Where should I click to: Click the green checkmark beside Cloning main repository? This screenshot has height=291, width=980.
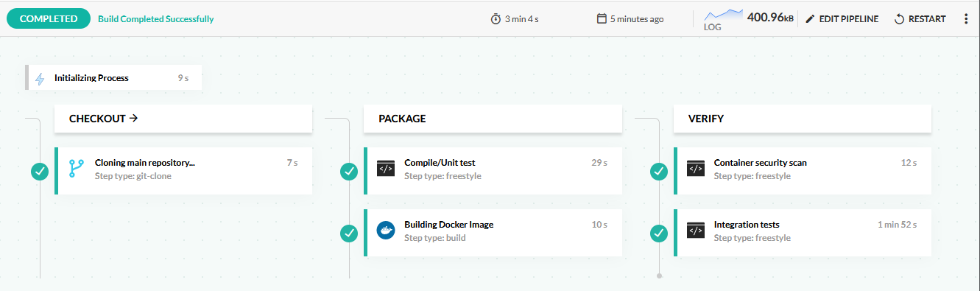40,171
